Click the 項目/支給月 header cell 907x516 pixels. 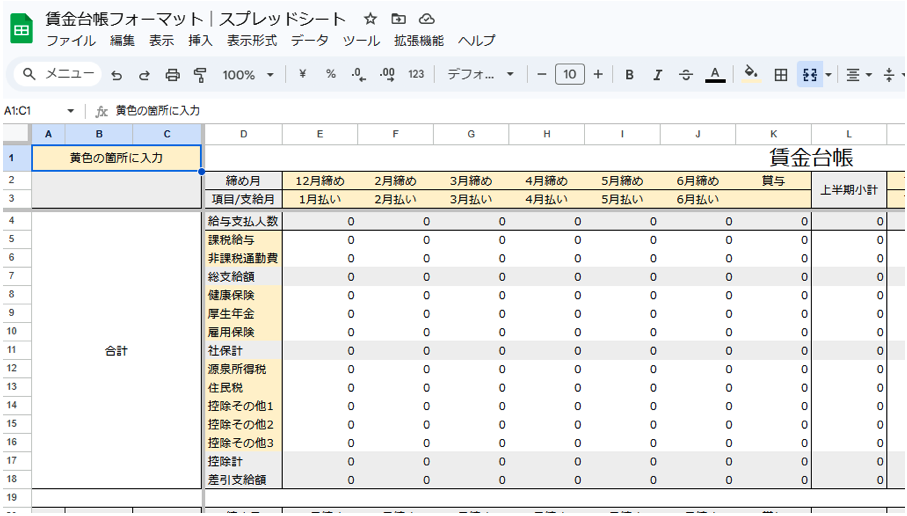244,200
